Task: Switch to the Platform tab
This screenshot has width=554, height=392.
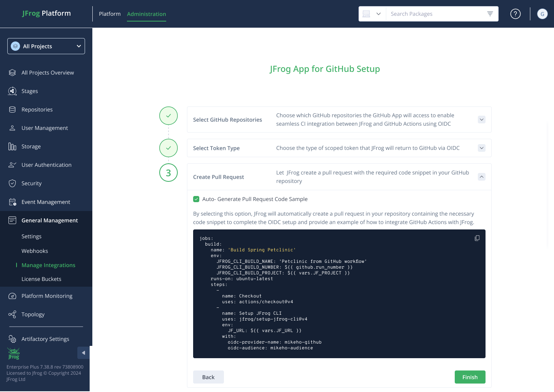Action: pyautogui.click(x=110, y=14)
